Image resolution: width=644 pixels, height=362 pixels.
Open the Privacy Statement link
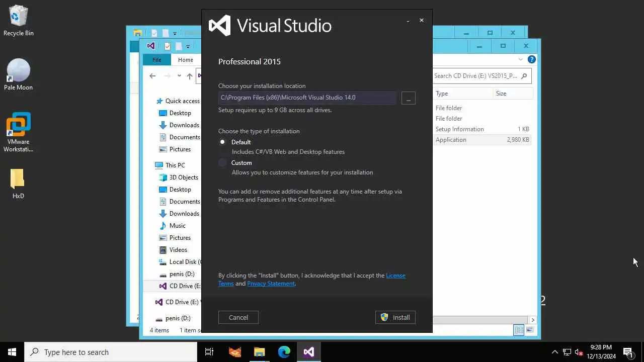coord(271,284)
